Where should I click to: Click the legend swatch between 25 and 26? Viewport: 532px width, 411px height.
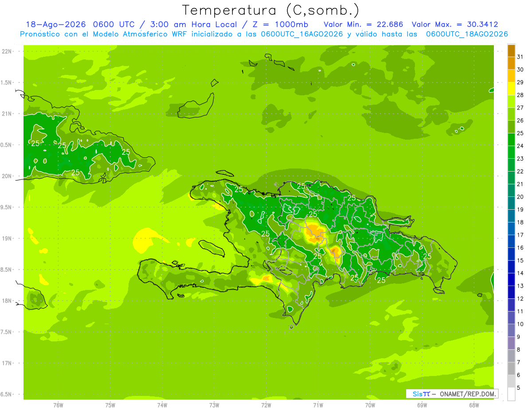pos(511,127)
